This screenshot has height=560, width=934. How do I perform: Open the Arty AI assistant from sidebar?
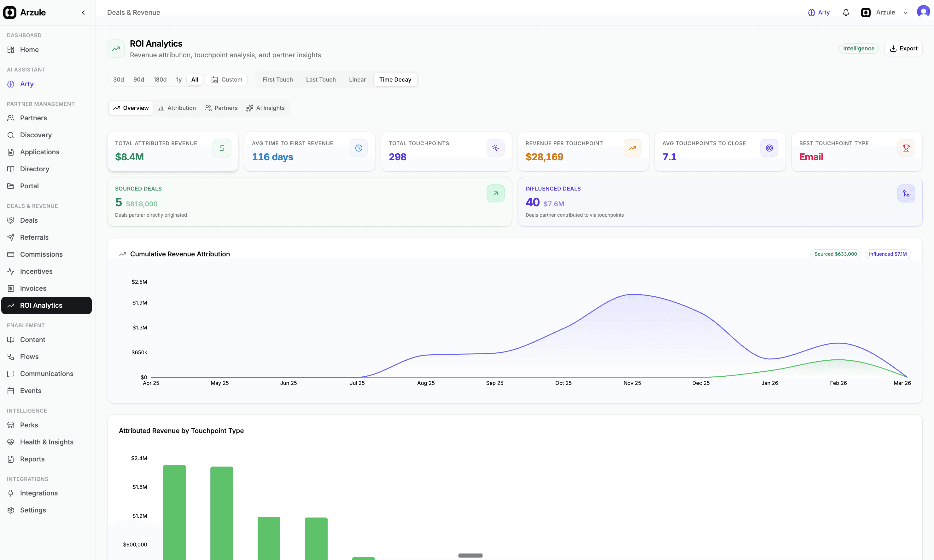coord(26,84)
